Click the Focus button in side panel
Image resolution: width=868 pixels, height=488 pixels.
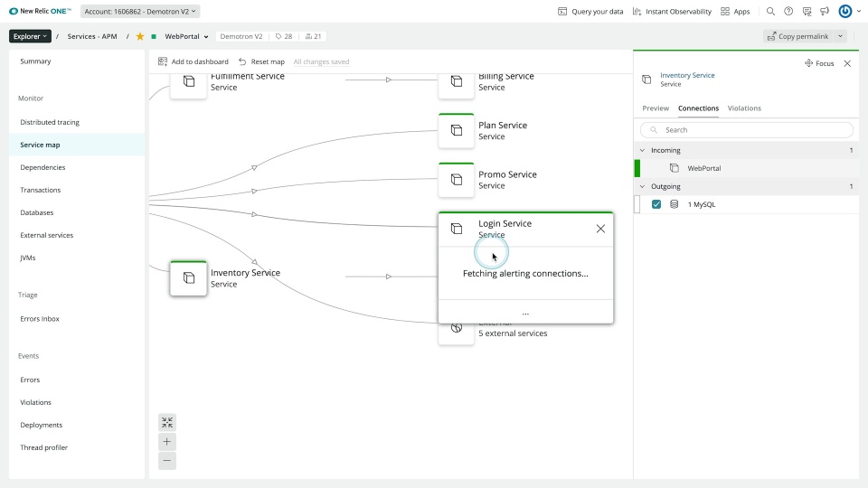coord(819,63)
